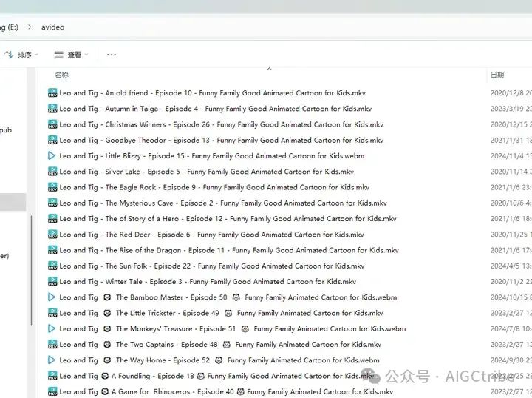The width and height of the screenshot is (532, 398).
Task: Click the avideo folder in the address bar
Action: coord(53,27)
